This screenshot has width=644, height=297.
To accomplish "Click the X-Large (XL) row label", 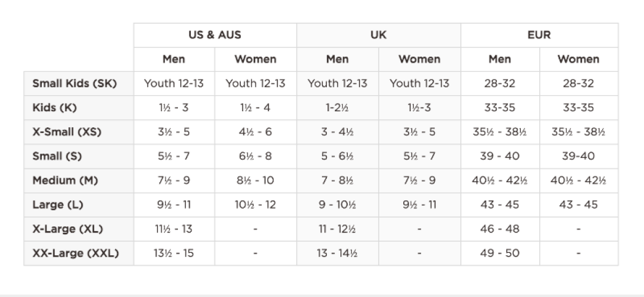I will 68,229.
